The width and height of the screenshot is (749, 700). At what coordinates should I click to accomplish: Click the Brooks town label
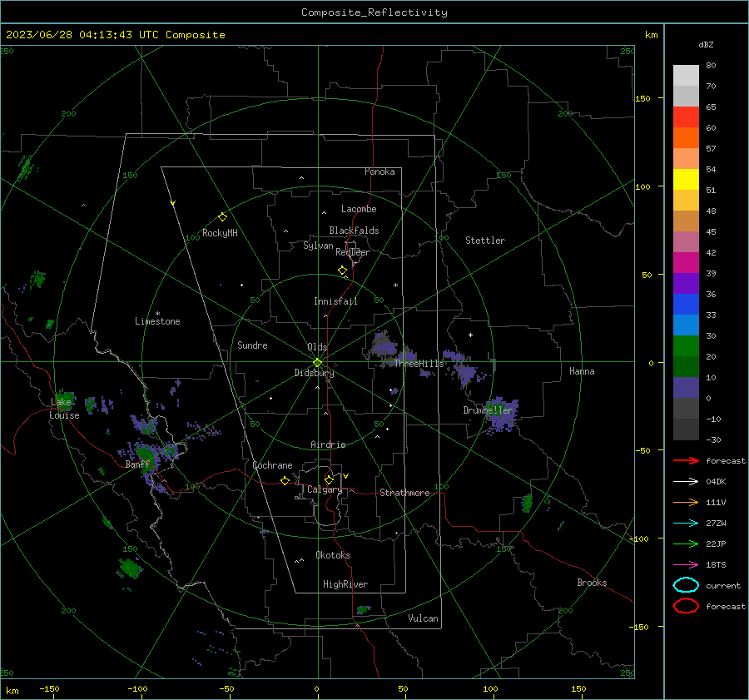pos(592,583)
